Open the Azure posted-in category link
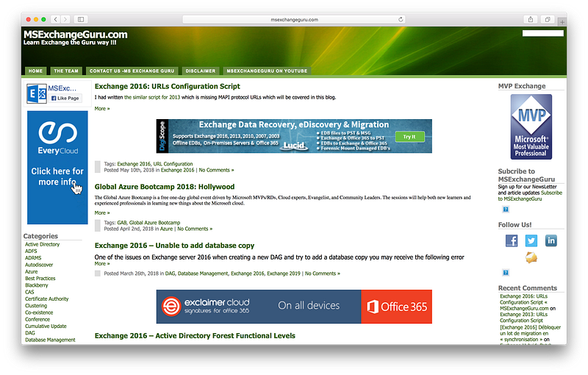This screenshot has width=588, height=375. pos(167,229)
